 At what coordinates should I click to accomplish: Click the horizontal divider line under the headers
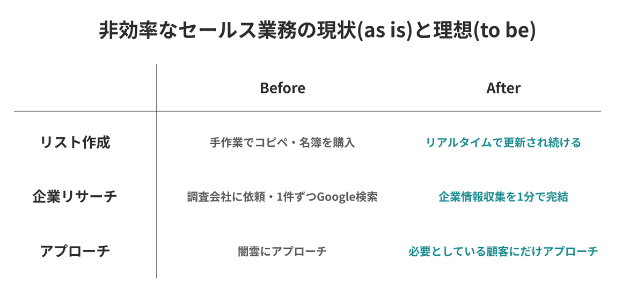[308, 112]
